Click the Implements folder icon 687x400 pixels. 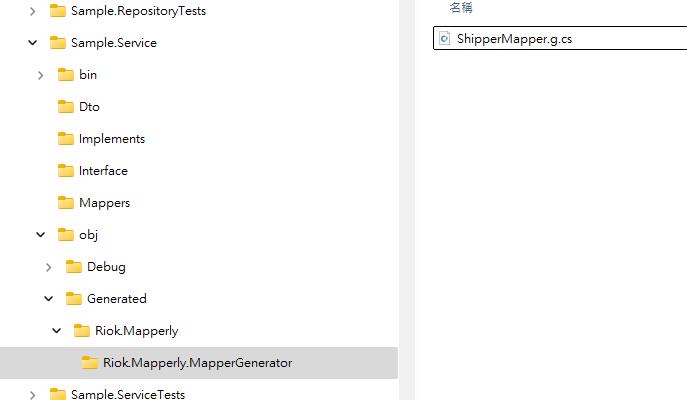click(x=66, y=139)
